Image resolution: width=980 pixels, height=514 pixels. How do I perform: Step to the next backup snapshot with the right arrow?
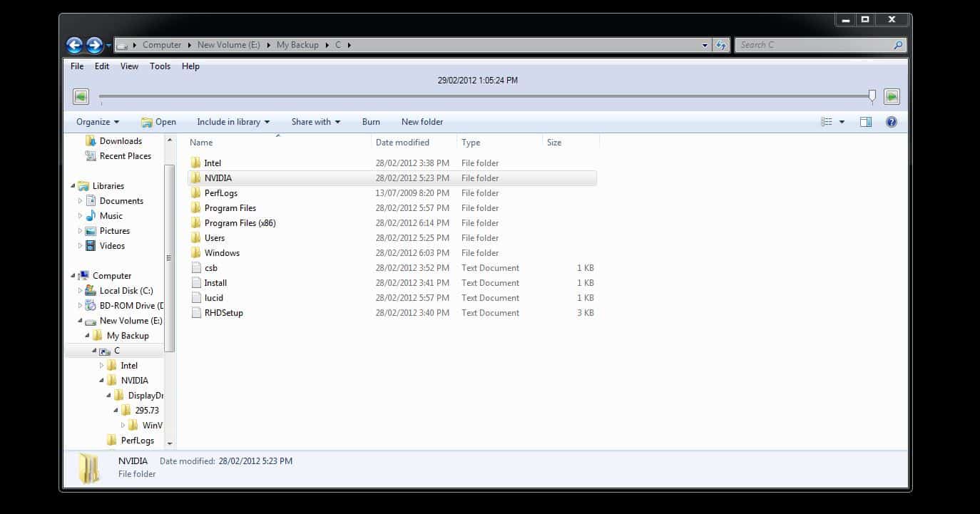tap(892, 96)
